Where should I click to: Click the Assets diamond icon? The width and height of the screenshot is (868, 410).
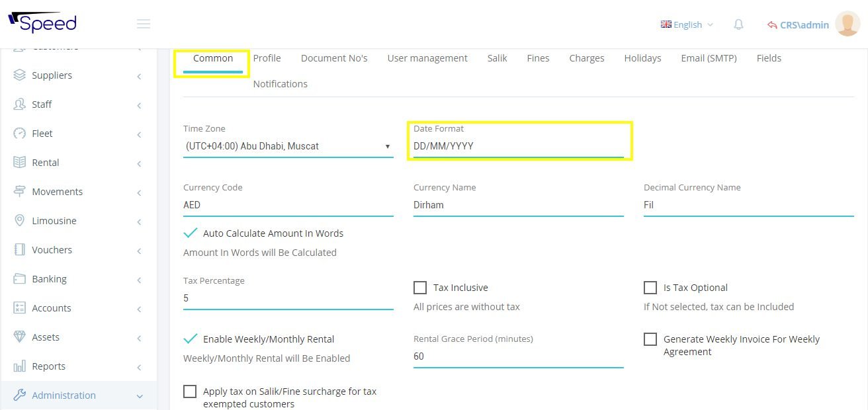tap(20, 337)
